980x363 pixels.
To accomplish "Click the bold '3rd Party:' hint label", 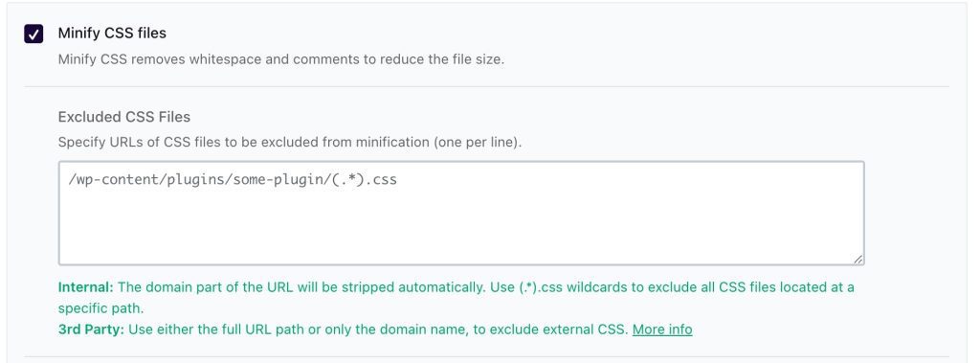I will pyautogui.click(x=91, y=329).
